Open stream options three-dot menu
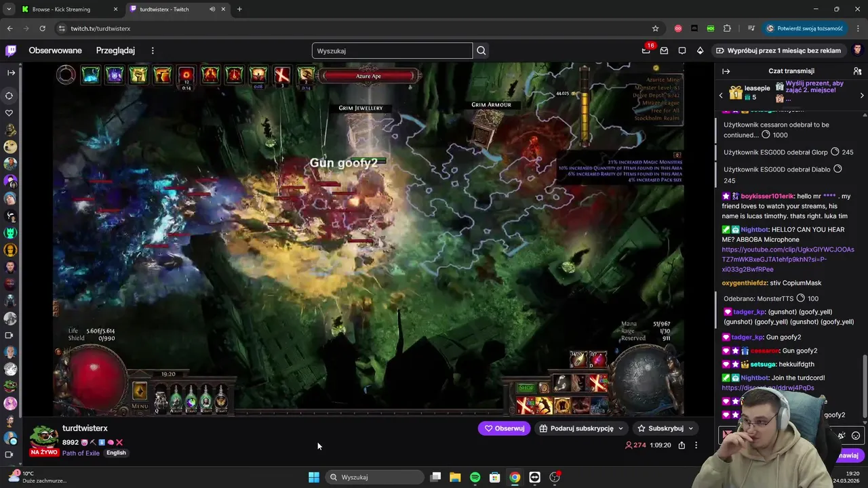The height and width of the screenshot is (488, 868). click(x=696, y=445)
